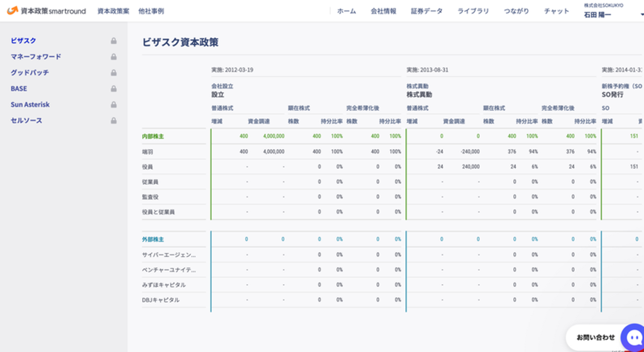Open the chat bubble widget icon
The height and width of the screenshot is (352, 644).
pyautogui.click(x=634, y=337)
